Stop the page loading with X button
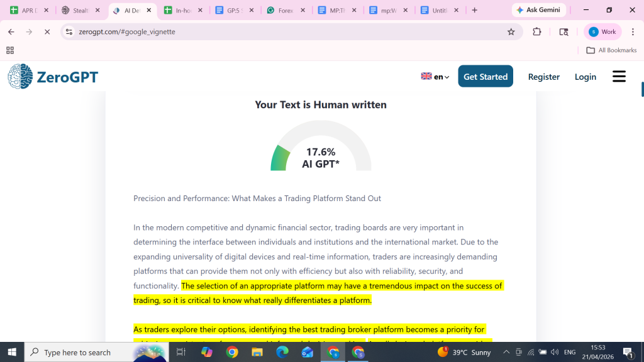Screen dimensions: 644x362 tap(47, 32)
